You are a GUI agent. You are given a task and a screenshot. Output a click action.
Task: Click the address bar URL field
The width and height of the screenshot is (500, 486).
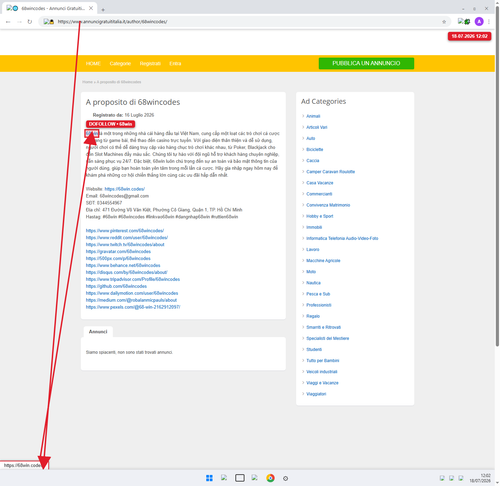tap(245, 22)
